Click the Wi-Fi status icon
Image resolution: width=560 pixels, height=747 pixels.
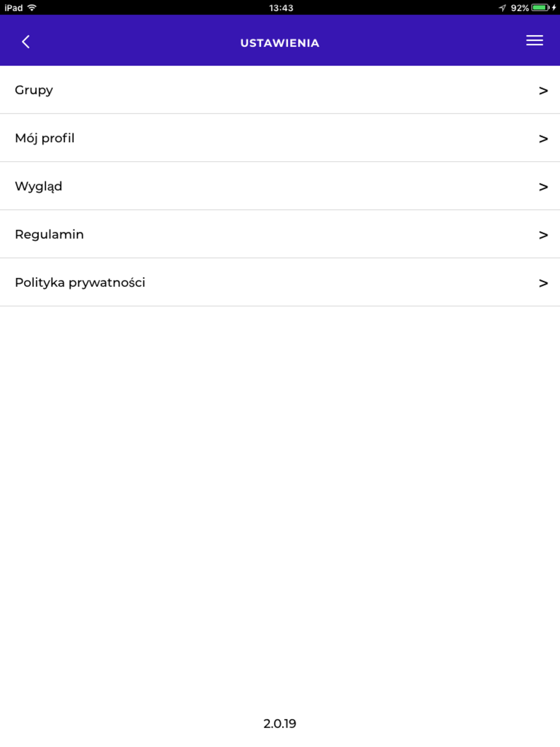pyautogui.click(x=32, y=8)
